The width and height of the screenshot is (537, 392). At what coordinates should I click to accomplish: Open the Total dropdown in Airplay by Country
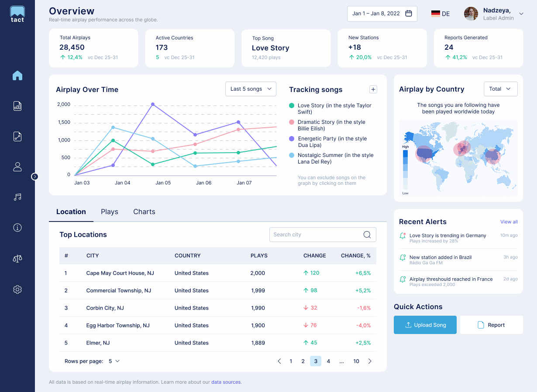click(x=501, y=89)
